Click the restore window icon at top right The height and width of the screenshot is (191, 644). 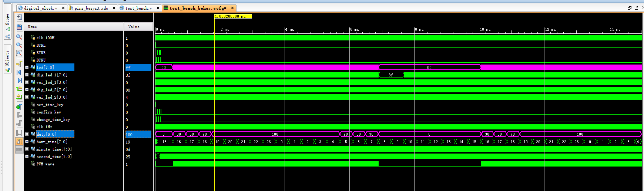[x=630, y=8]
